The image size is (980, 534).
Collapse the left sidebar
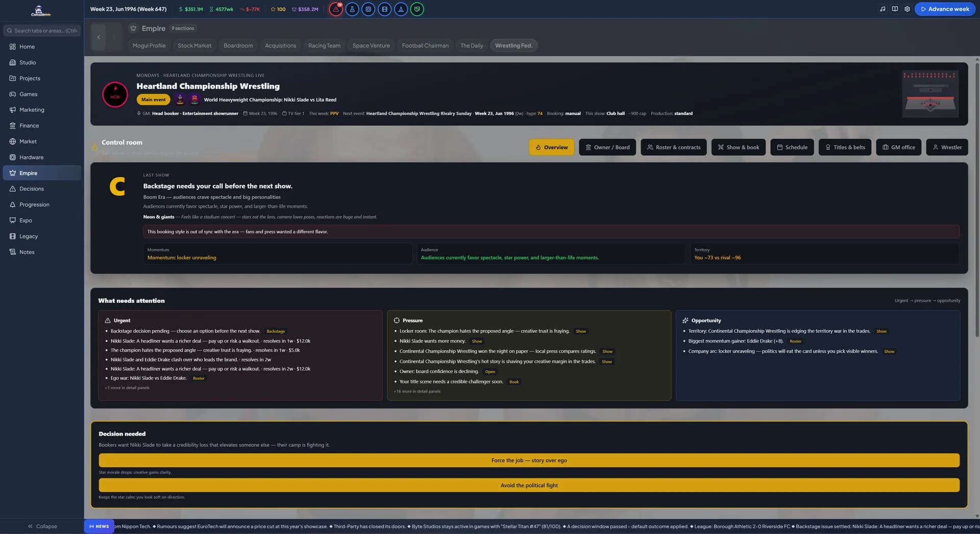coord(42,526)
